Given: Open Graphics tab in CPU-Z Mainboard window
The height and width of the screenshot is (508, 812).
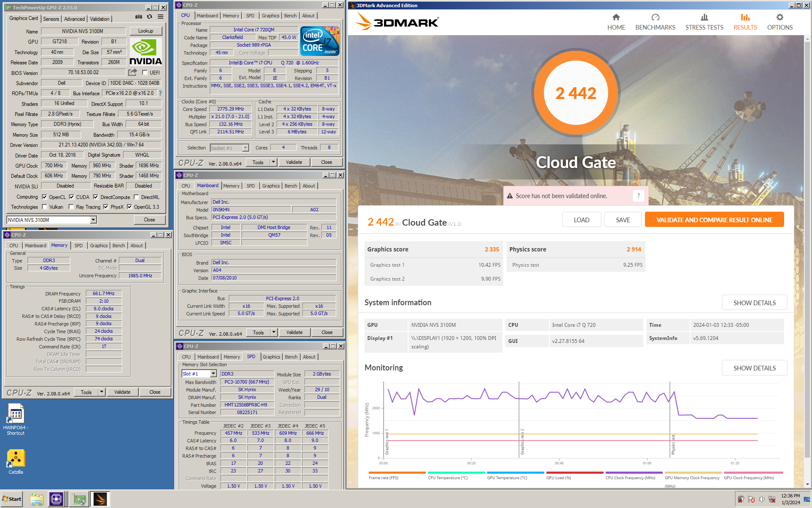Looking at the screenshot, I should point(271,186).
